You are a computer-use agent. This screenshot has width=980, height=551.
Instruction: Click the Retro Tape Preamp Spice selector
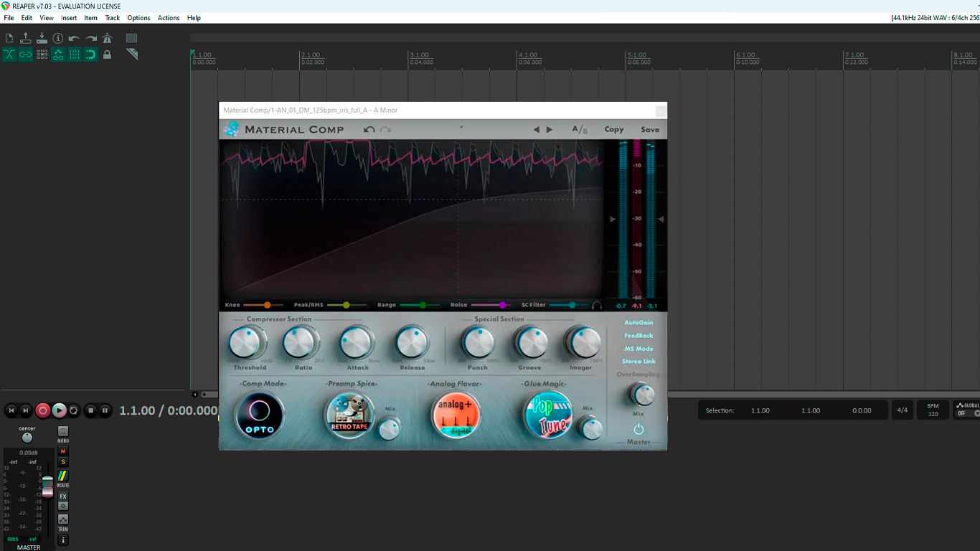(x=349, y=415)
